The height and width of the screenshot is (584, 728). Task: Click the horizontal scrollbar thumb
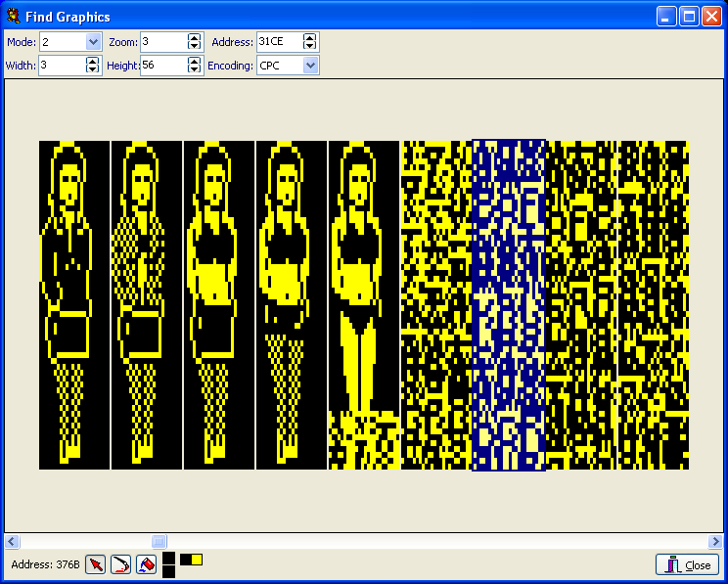pyautogui.click(x=159, y=541)
